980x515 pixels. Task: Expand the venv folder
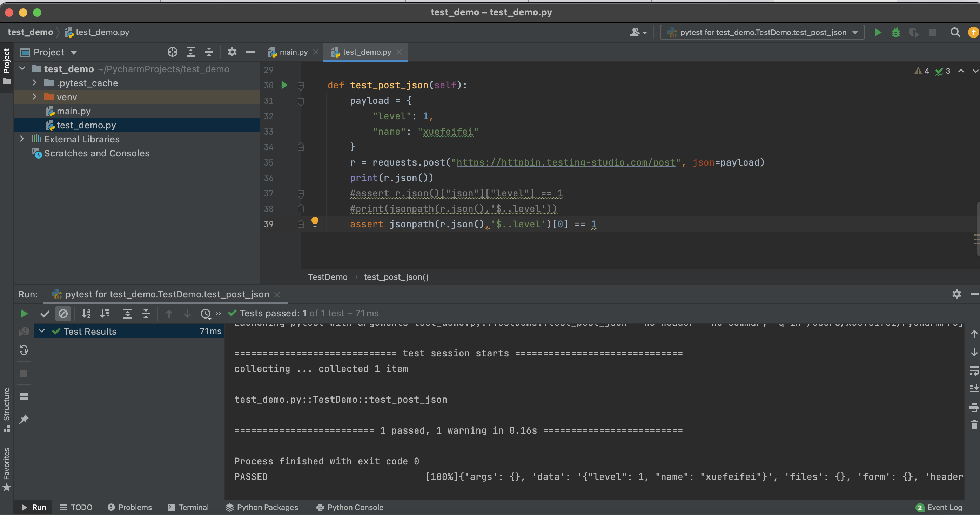pos(34,97)
